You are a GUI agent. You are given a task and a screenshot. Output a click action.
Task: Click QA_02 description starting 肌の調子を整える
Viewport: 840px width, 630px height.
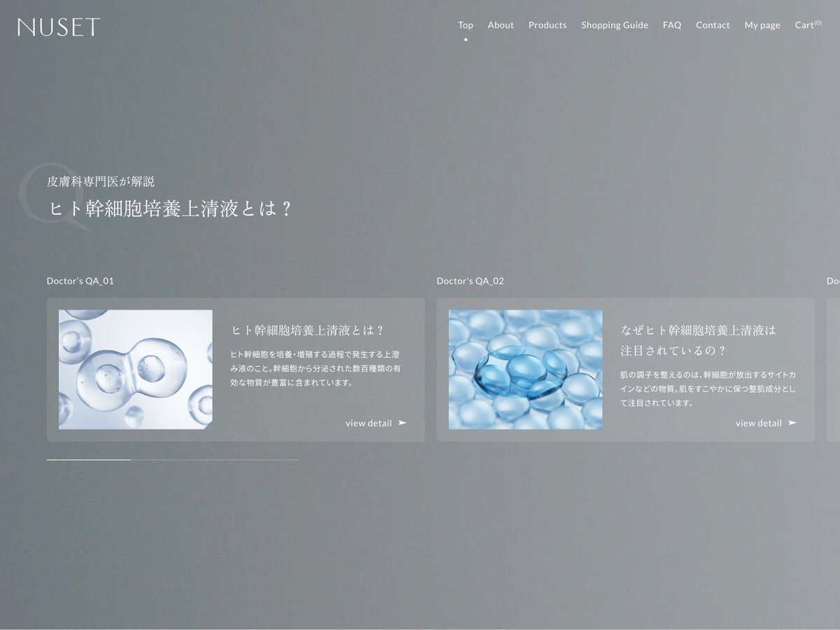tap(708, 388)
